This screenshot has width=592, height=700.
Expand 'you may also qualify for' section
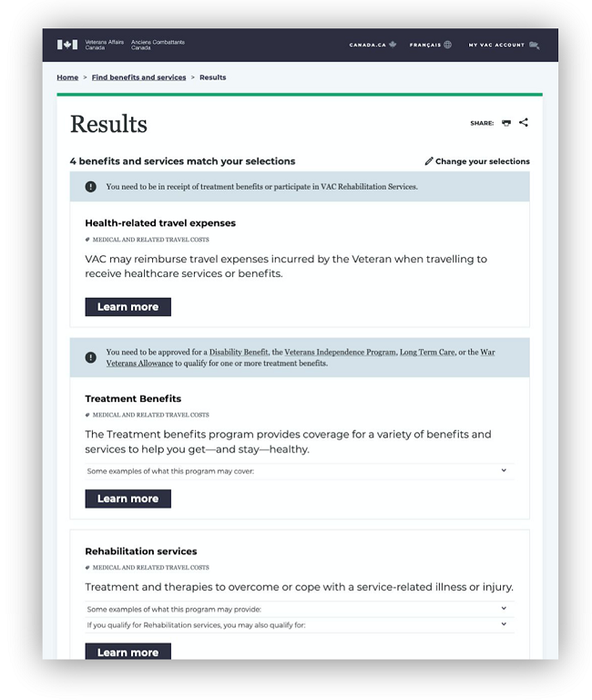tap(503, 624)
